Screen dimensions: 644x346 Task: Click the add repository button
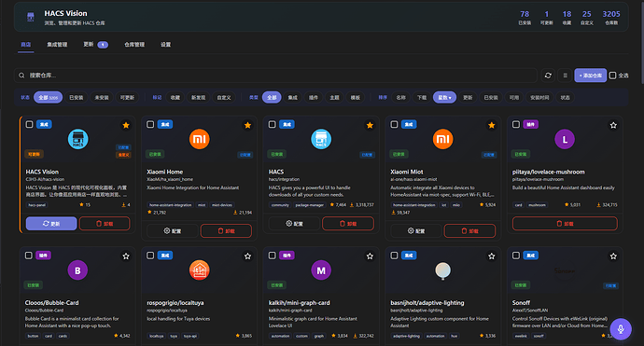click(x=590, y=76)
